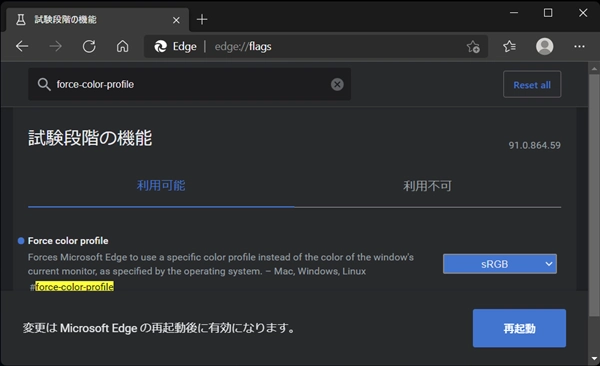This screenshot has width=600, height=366.
Task: Click the scrollbar up arrow
Action: (x=594, y=69)
